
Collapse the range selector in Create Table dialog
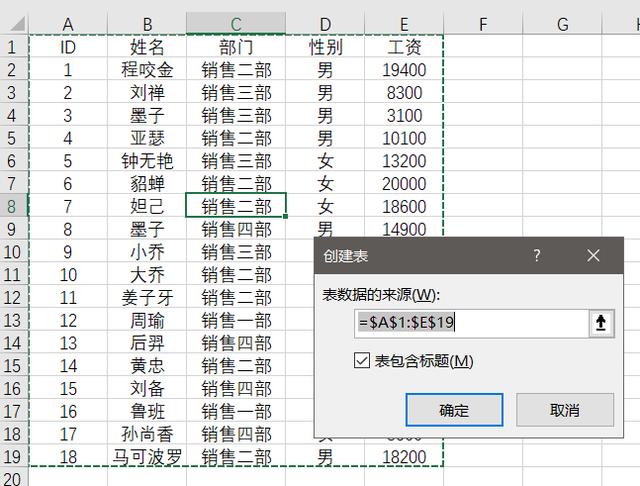coord(601,323)
